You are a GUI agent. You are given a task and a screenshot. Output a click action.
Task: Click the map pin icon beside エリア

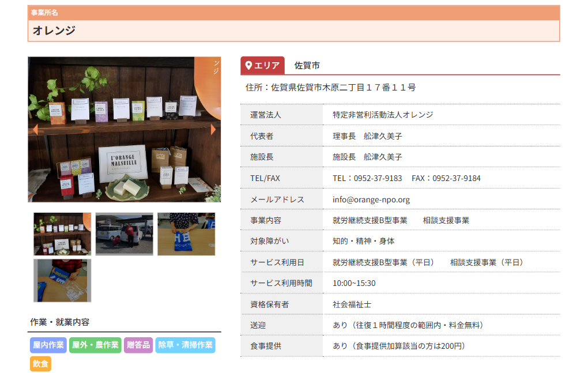point(248,65)
